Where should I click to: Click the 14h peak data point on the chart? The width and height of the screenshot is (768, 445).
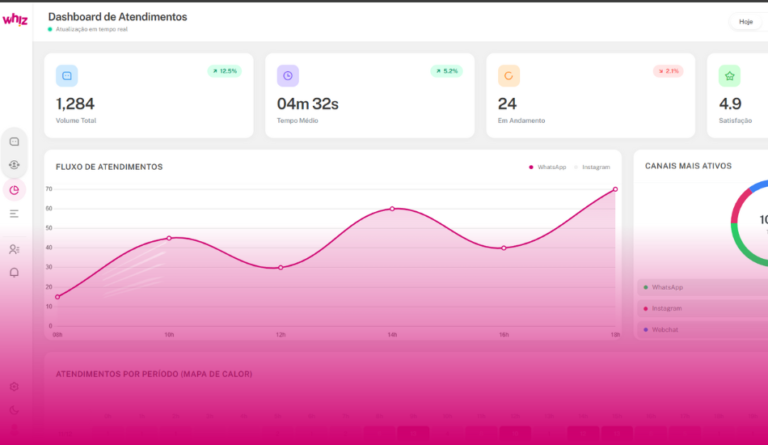(x=392, y=208)
